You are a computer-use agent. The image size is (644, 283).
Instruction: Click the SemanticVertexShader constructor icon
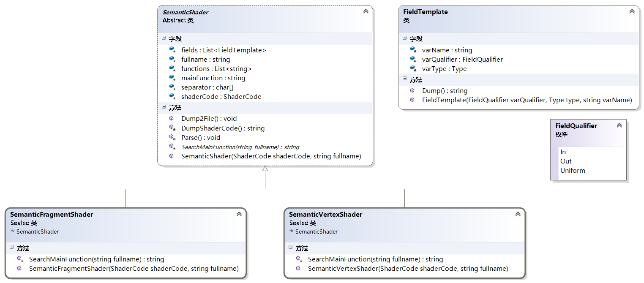pos(298,268)
